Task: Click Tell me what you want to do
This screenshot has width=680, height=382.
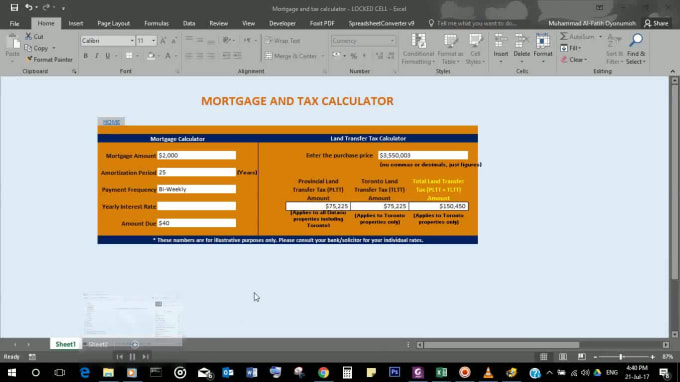Action: (x=473, y=23)
